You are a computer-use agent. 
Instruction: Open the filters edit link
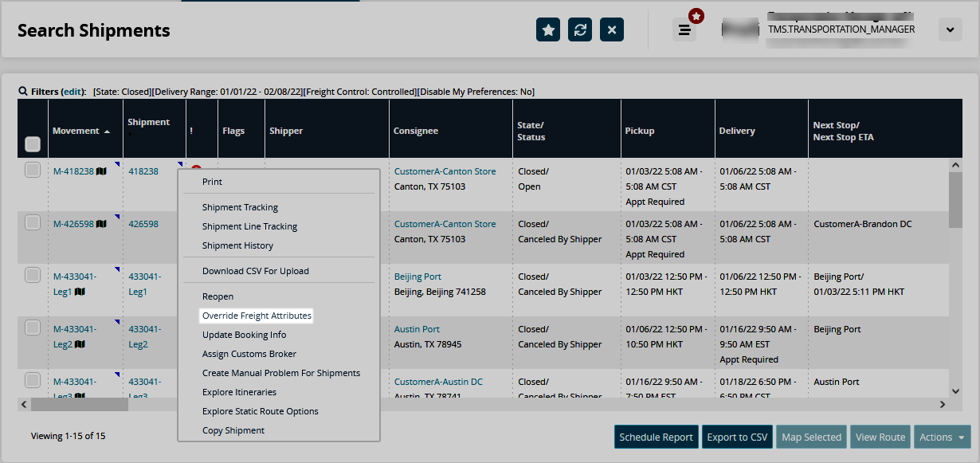point(73,92)
